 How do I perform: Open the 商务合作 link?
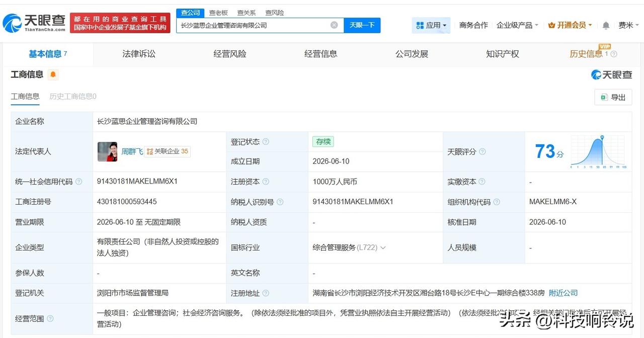tap(473, 25)
